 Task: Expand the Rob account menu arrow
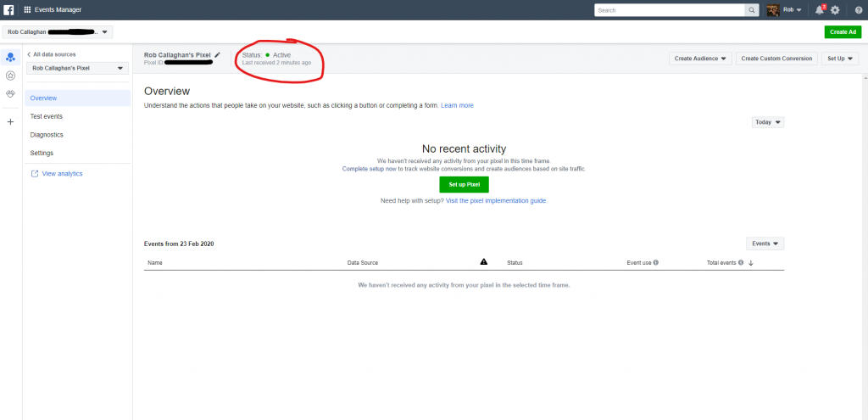798,10
